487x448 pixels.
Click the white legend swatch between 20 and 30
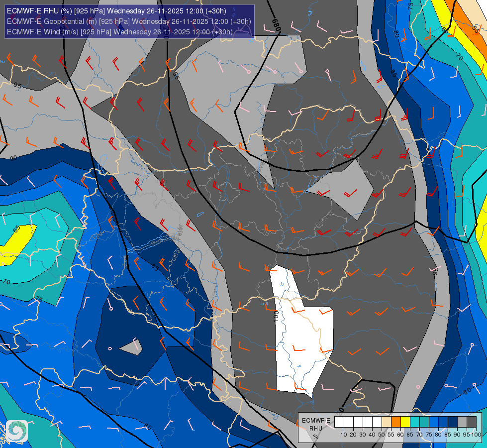[358, 422]
